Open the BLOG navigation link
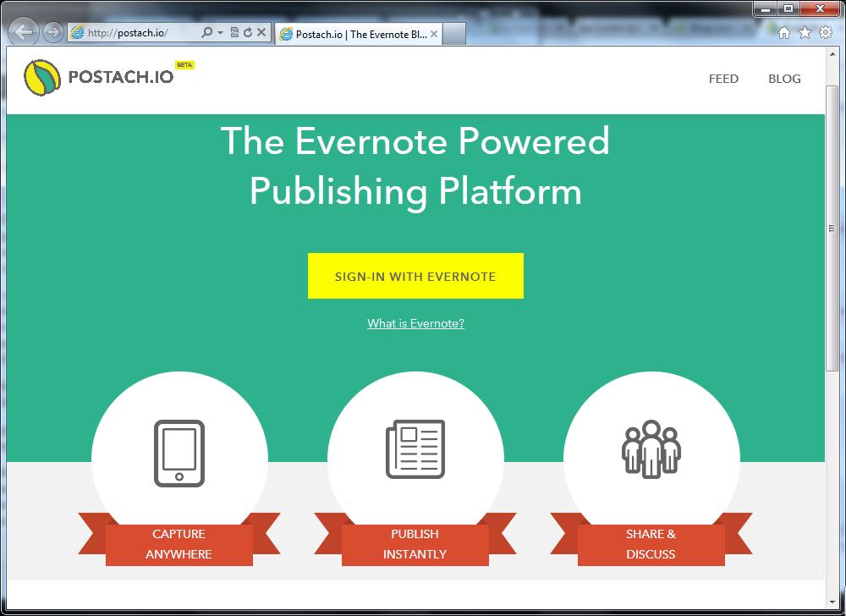Image resolution: width=846 pixels, height=616 pixels. (x=784, y=79)
